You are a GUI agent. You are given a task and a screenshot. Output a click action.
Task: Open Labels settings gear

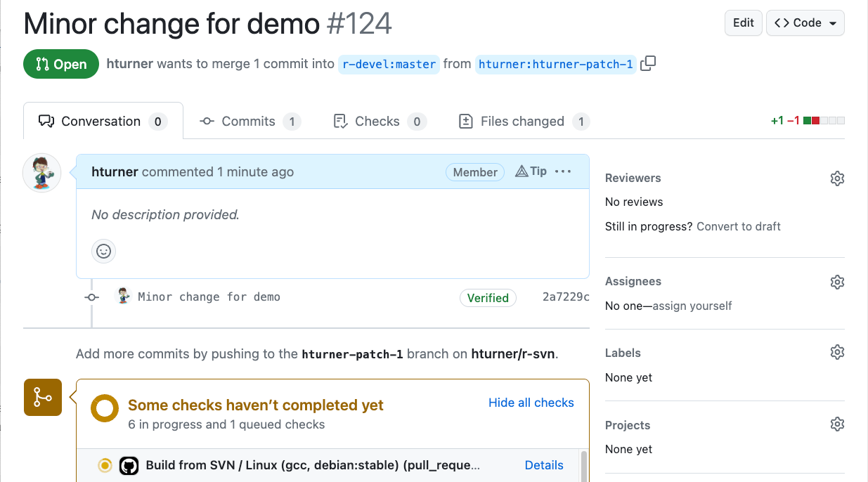pos(836,352)
